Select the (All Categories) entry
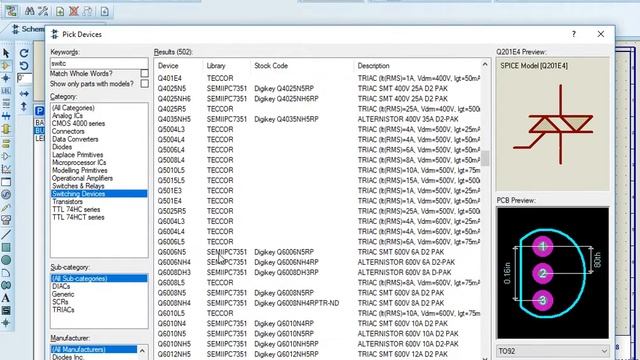This screenshot has height=360, width=640. [73, 108]
